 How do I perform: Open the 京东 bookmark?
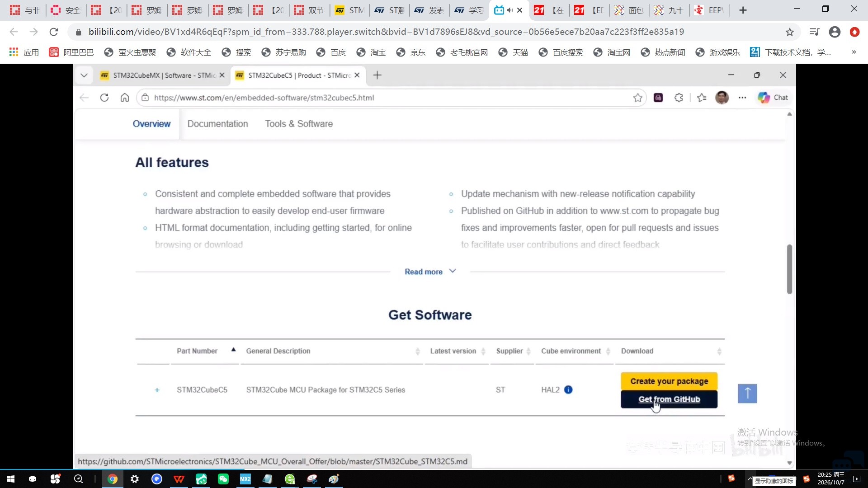(411, 52)
